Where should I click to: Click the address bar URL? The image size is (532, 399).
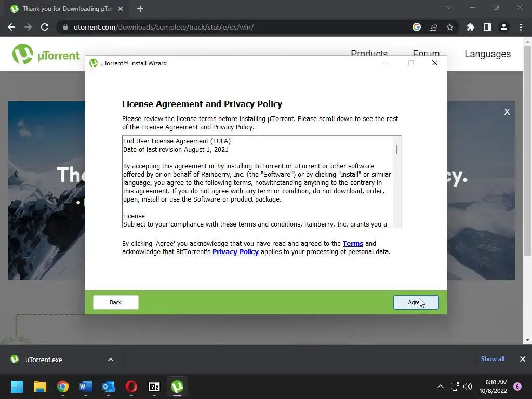[x=164, y=27]
